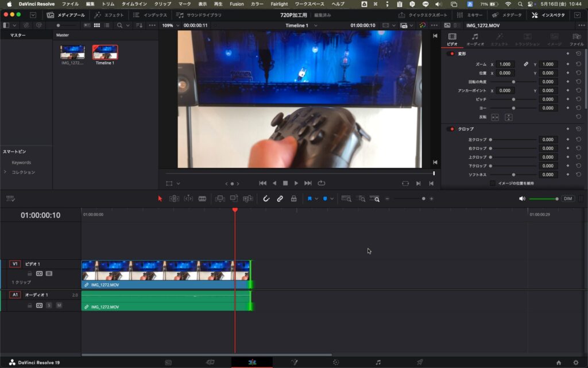Select the Timeline 1 thumbnail in media pool

pyautogui.click(x=105, y=52)
